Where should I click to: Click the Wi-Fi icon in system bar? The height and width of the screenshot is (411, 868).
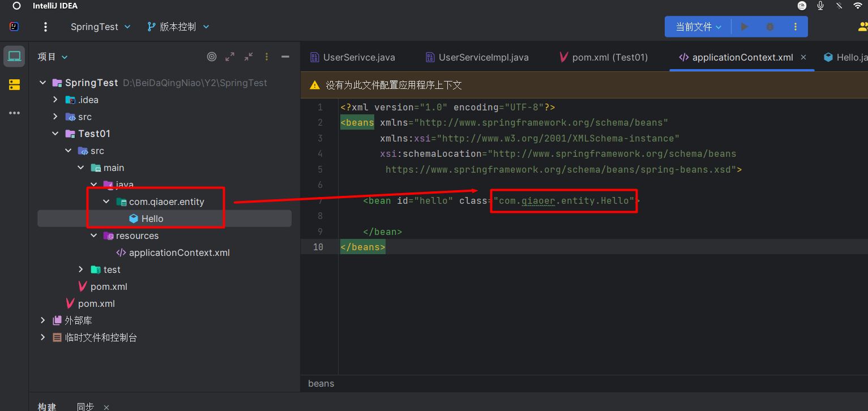coord(858,6)
